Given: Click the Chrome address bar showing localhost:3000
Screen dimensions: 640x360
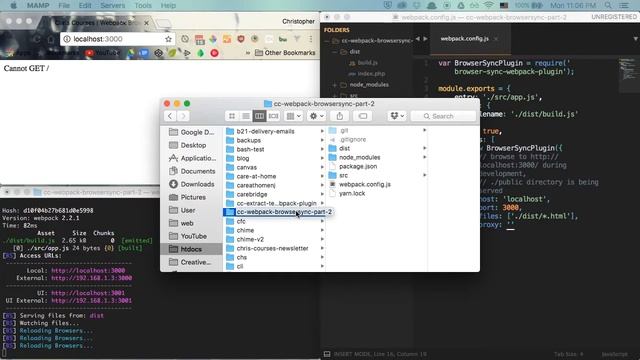Looking at the screenshot, I should tap(118, 39).
